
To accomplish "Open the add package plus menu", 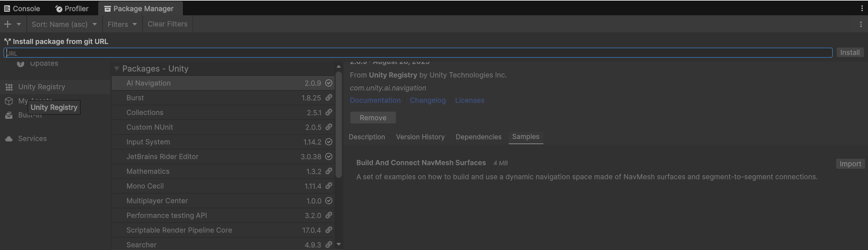I will tap(8, 24).
